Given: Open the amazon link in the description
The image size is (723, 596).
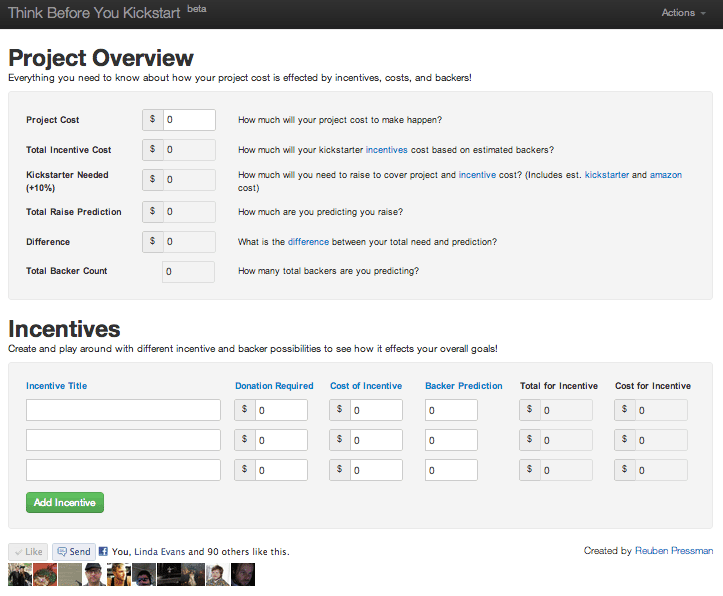Looking at the screenshot, I should point(666,175).
